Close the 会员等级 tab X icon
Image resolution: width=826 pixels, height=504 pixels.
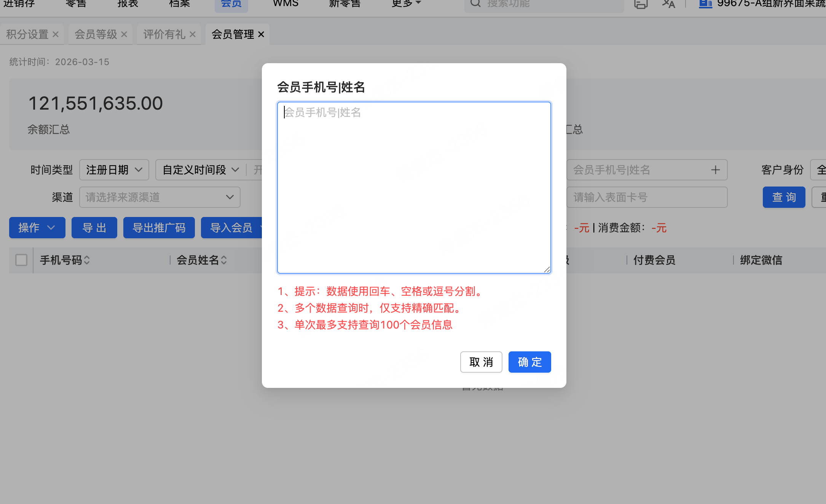[124, 35]
